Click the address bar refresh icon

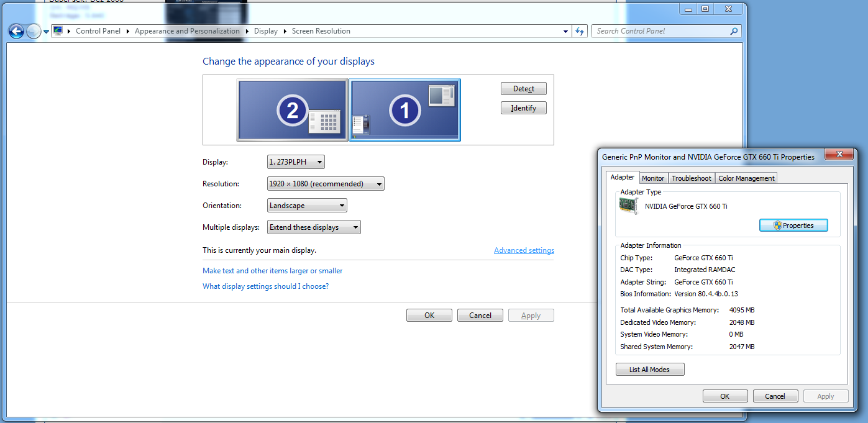pyautogui.click(x=580, y=31)
